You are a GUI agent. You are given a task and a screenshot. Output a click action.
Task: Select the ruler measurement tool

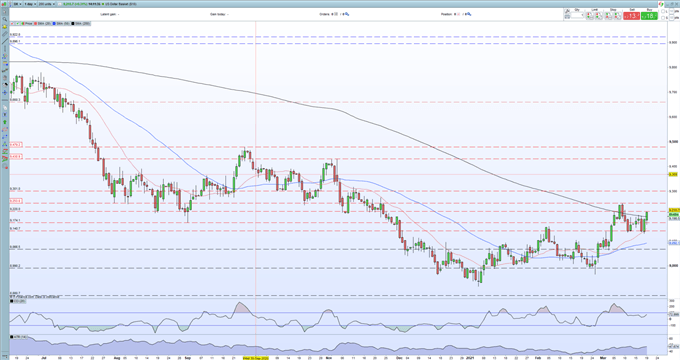(5, 34)
